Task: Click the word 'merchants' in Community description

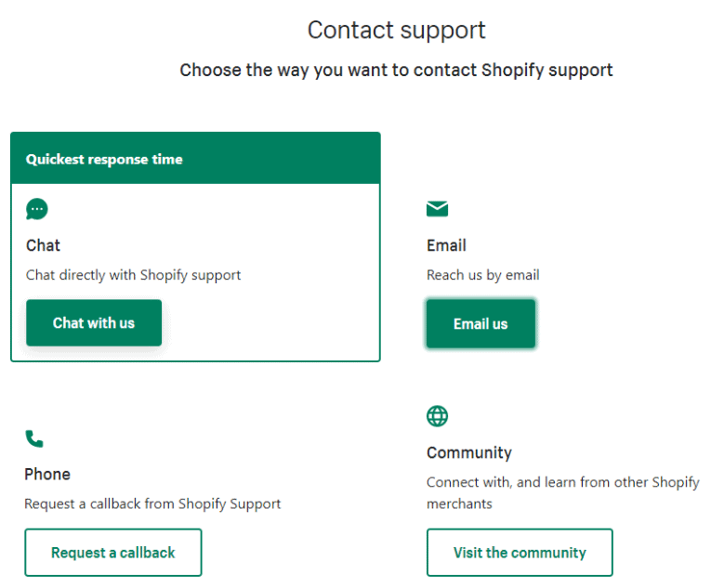Action: tap(459, 503)
